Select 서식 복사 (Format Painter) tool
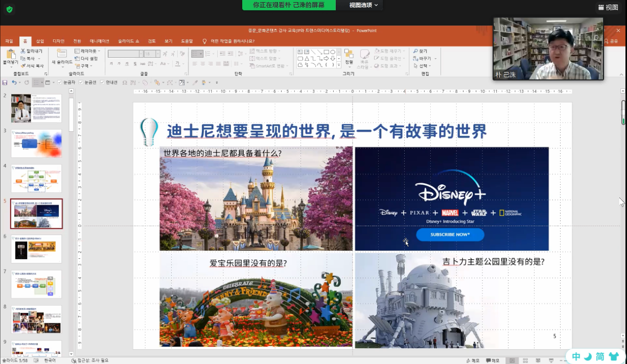This screenshot has width=627, height=364. pyautogui.click(x=32, y=66)
